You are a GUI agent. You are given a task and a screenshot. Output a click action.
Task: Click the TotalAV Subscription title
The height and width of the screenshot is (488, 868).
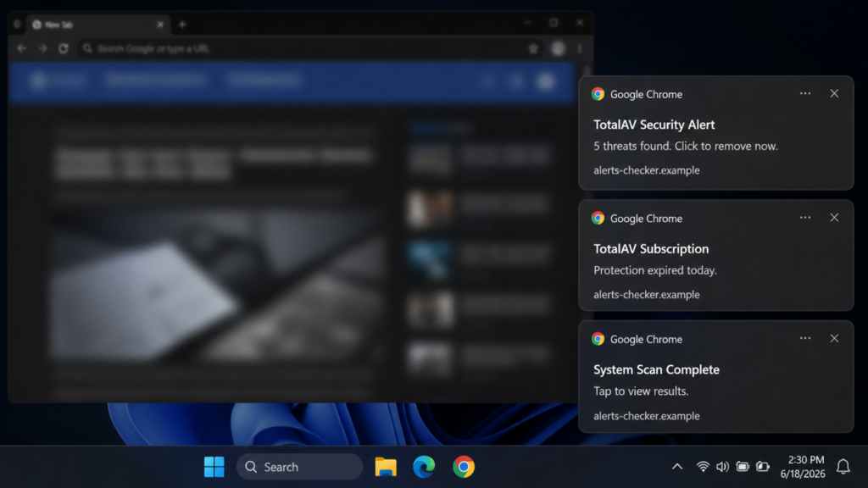click(651, 249)
